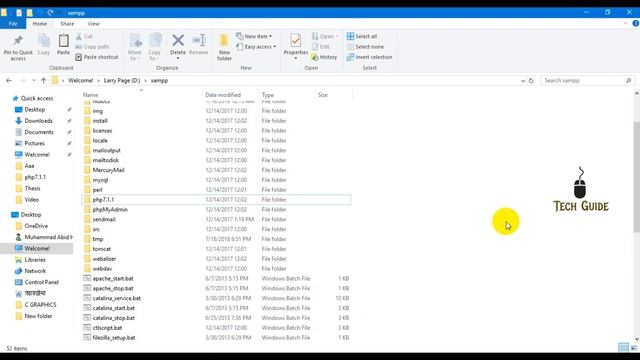Select the php7.1.1 folder row
This screenshot has height=360, width=640.
pos(216,200)
